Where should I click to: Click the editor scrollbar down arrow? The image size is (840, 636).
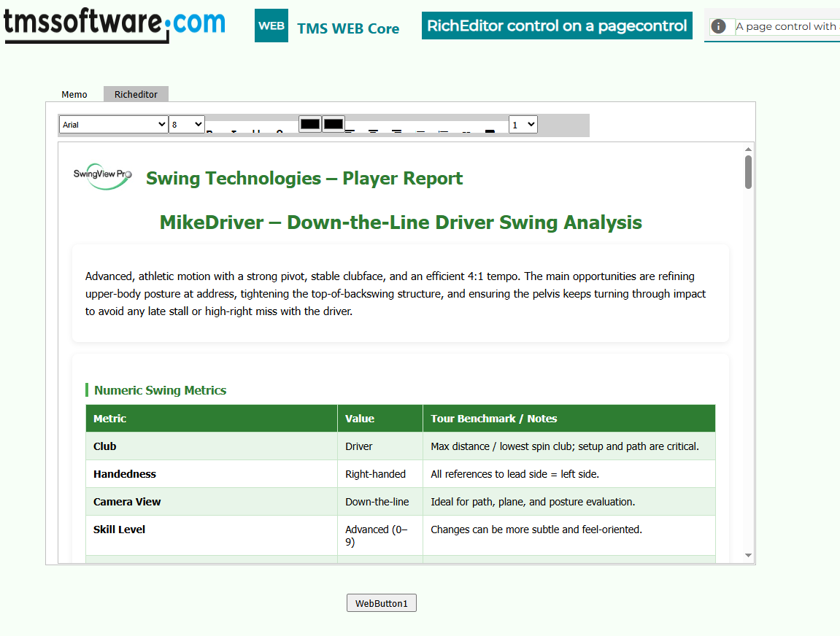tap(748, 556)
